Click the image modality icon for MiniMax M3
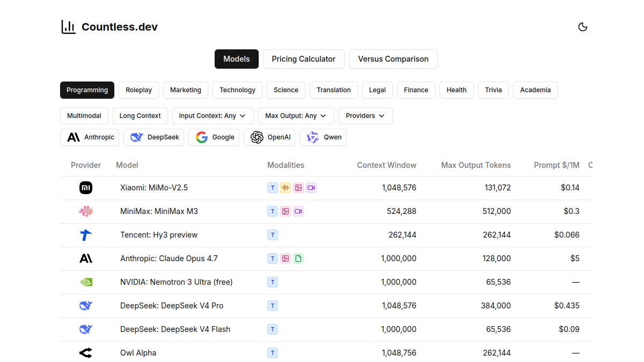 [x=286, y=211]
